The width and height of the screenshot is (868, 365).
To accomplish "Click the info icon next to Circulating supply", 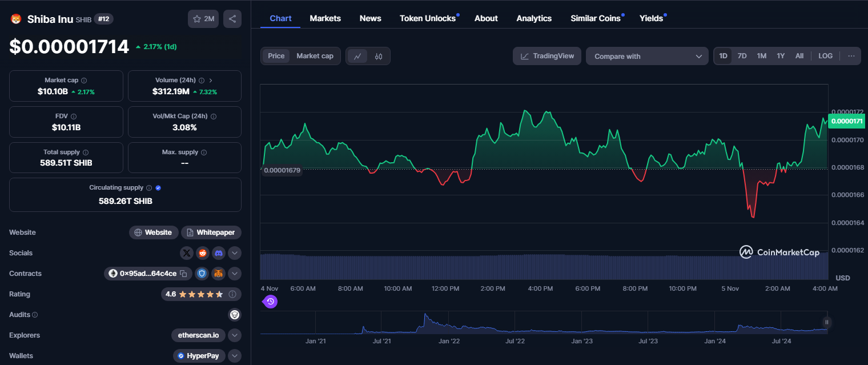I will click(x=149, y=188).
